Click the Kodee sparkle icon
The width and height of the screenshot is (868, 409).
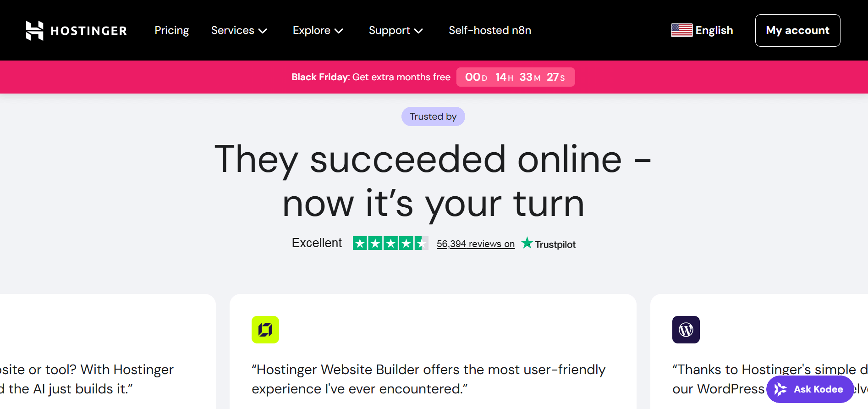coord(780,389)
